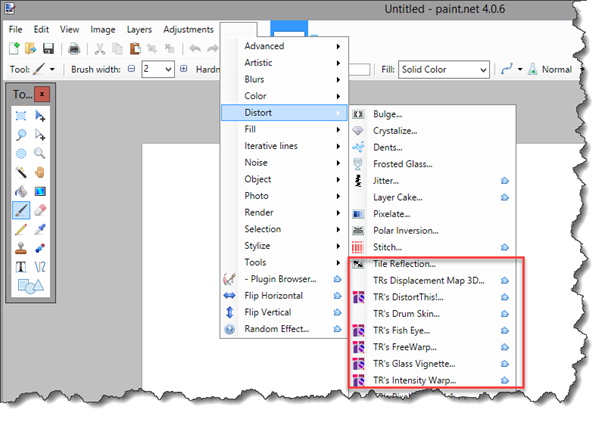Select the Rectangle Select tool
The height and width of the screenshot is (422, 605).
tap(21, 116)
